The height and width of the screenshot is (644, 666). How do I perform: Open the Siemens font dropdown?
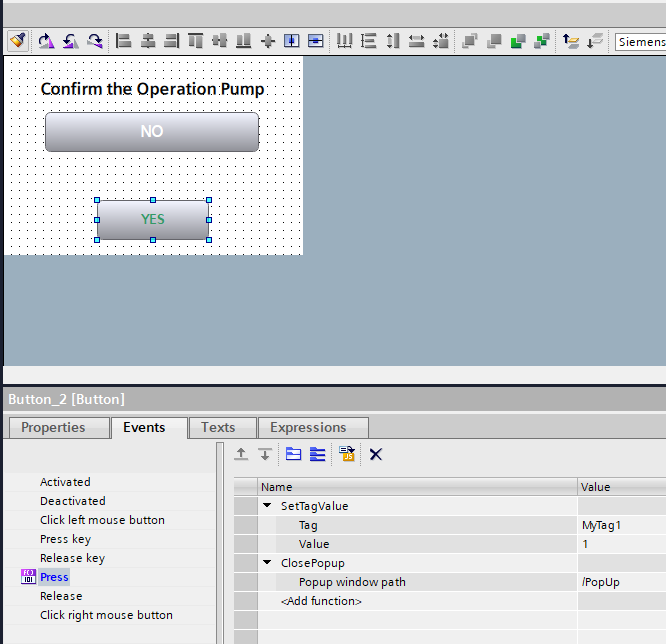640,42
